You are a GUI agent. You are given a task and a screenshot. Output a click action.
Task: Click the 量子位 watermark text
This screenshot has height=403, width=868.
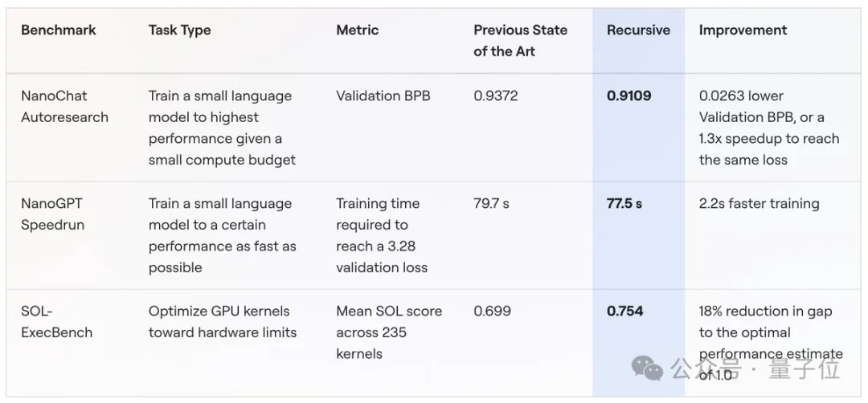tap(804, 368)
